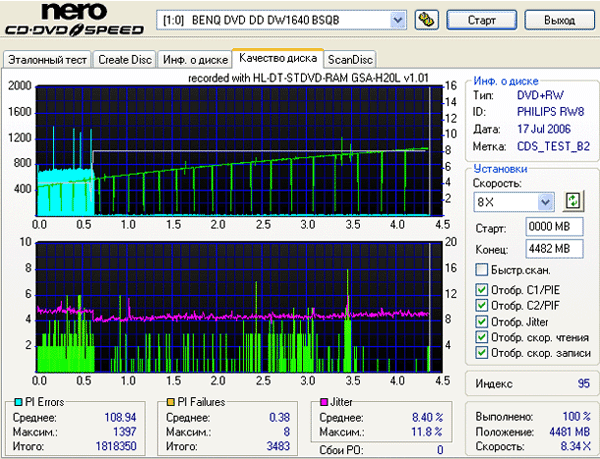Enable the Быстр.скан. checkbox

click(x=482, y=270)
